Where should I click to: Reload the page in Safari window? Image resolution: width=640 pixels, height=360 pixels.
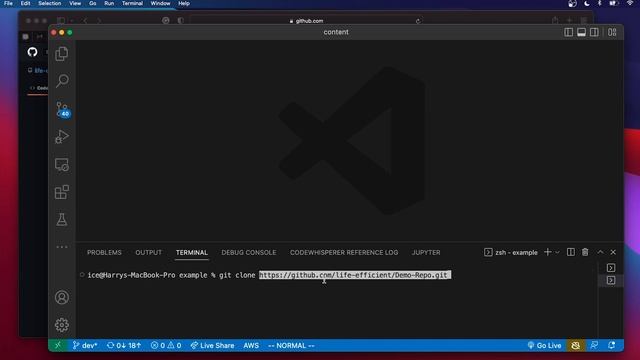(418, 21)
